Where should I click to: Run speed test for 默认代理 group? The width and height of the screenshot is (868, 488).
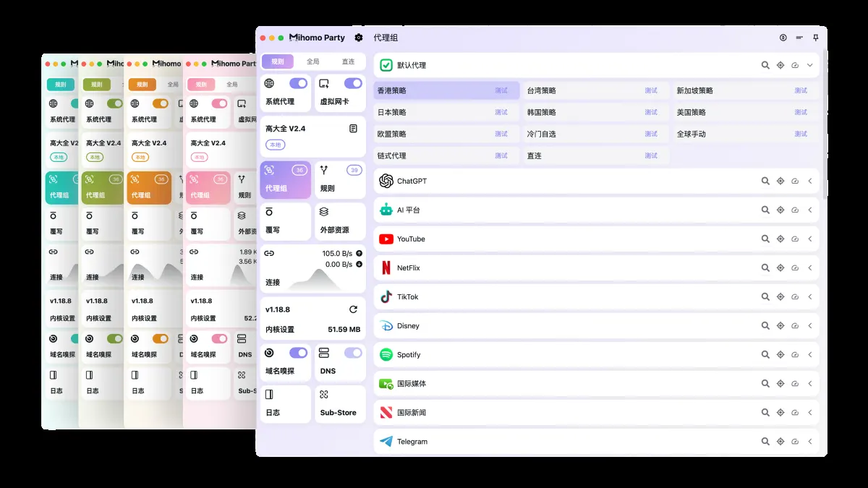click(x=795, y=65)
